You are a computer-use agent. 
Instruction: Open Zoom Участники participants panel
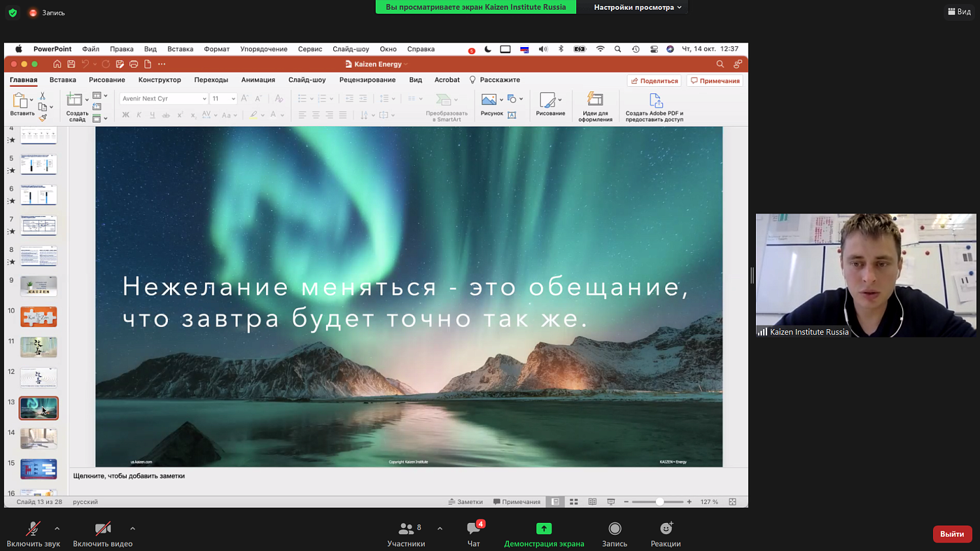click(406, 533)
